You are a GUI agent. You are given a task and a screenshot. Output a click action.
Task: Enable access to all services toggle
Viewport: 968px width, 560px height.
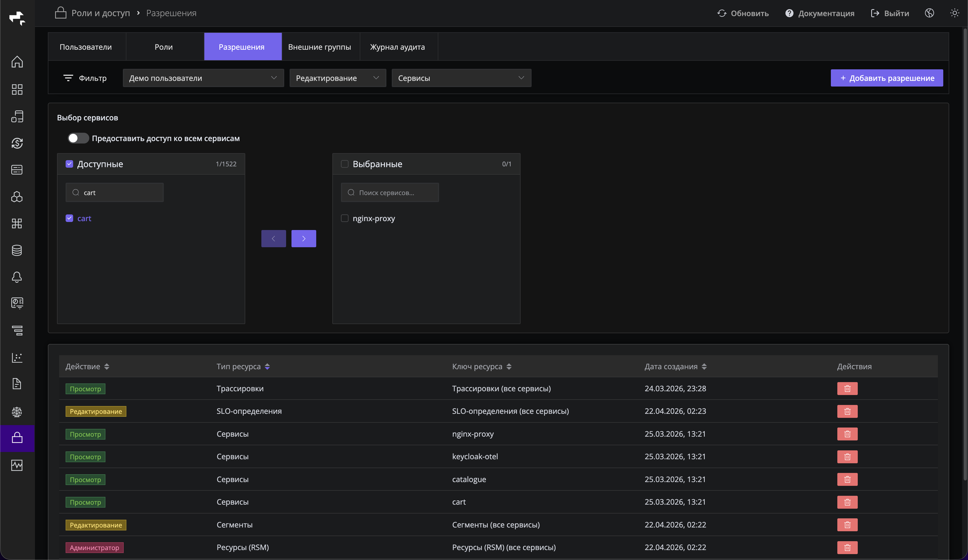(x=78, y=138)
